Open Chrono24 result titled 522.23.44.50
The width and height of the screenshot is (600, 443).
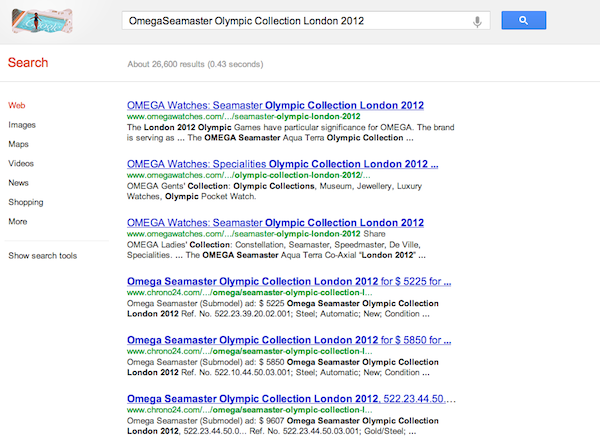[x=291, y=399]
